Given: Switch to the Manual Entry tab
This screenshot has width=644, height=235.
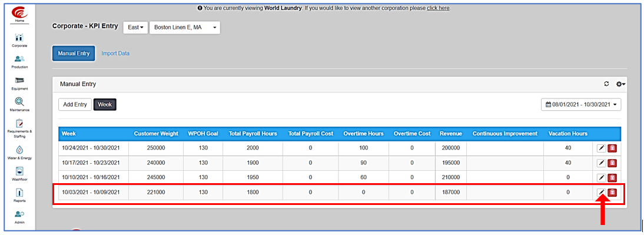Looking at the screenshot, I should click(74, 54).
